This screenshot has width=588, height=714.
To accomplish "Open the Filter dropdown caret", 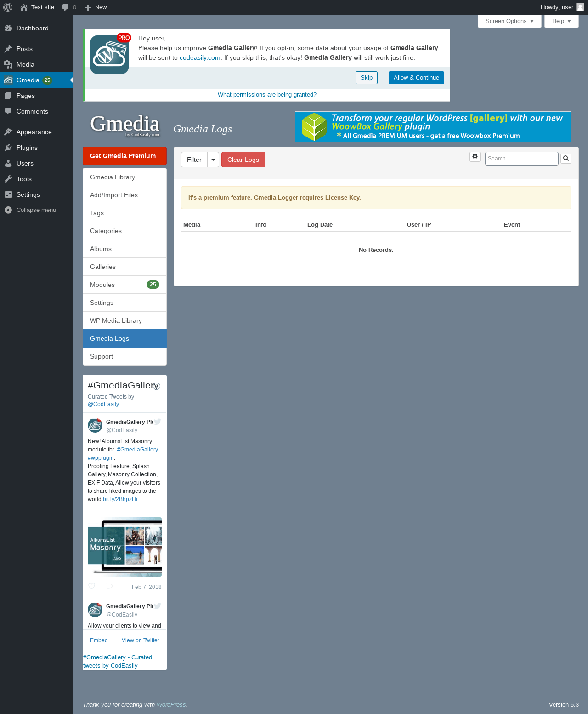I will [x=213, y=160].
